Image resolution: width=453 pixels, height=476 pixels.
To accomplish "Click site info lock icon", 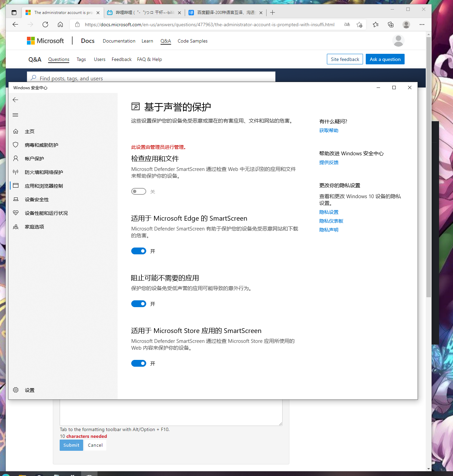I will point(77,25).
